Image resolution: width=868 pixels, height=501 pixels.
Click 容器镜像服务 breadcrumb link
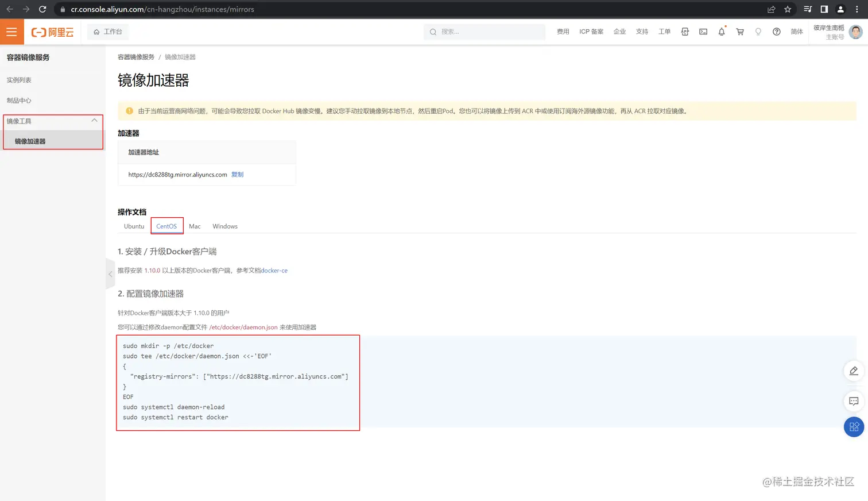[x=136, y=57]
